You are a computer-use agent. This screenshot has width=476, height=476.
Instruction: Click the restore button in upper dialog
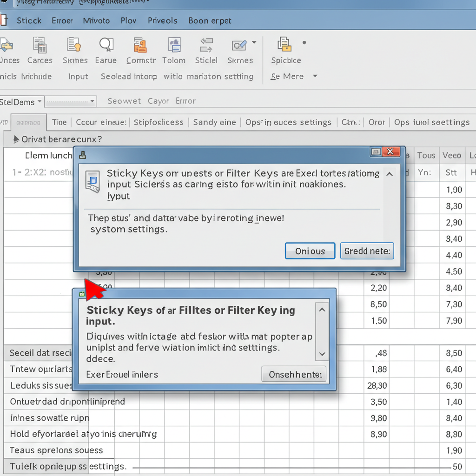tap(376, 152)
